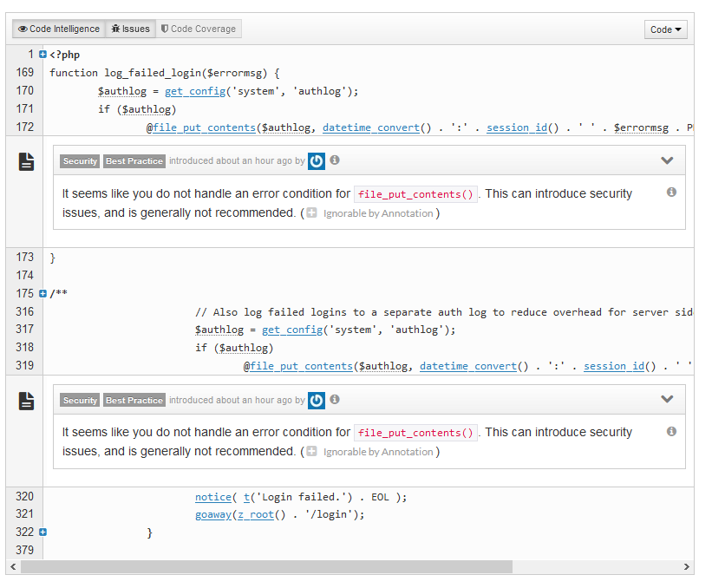Collapse the second issue with chevron
Viewport: 712px width, 588px height.
click(667, 399)
